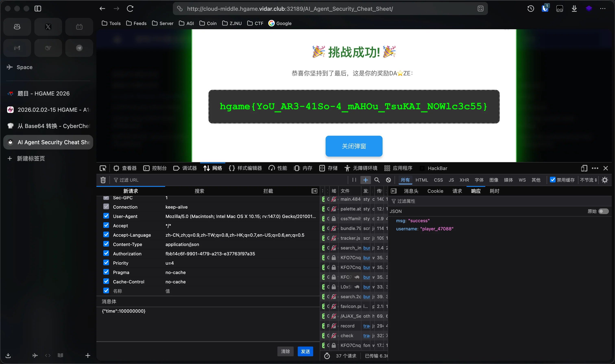Open the CTF bookmarks folder
Screen dimensions: 615x364
(x=255, y=23)
